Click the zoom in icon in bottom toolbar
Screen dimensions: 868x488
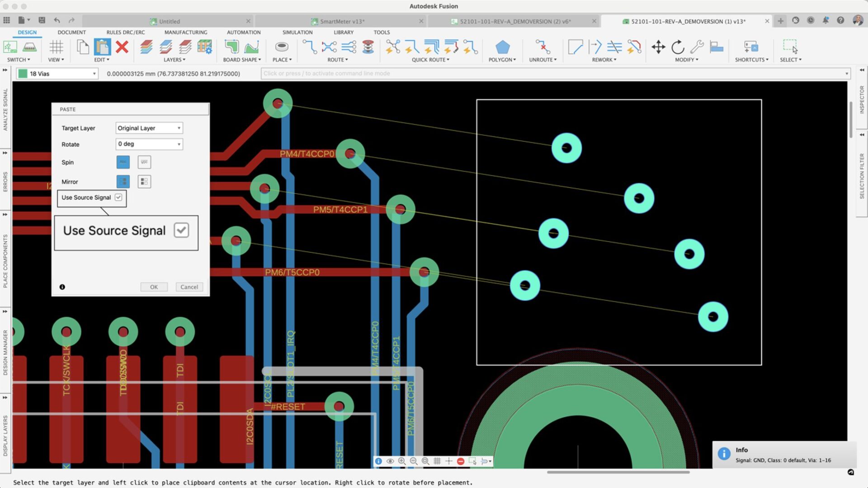(401, 461)
